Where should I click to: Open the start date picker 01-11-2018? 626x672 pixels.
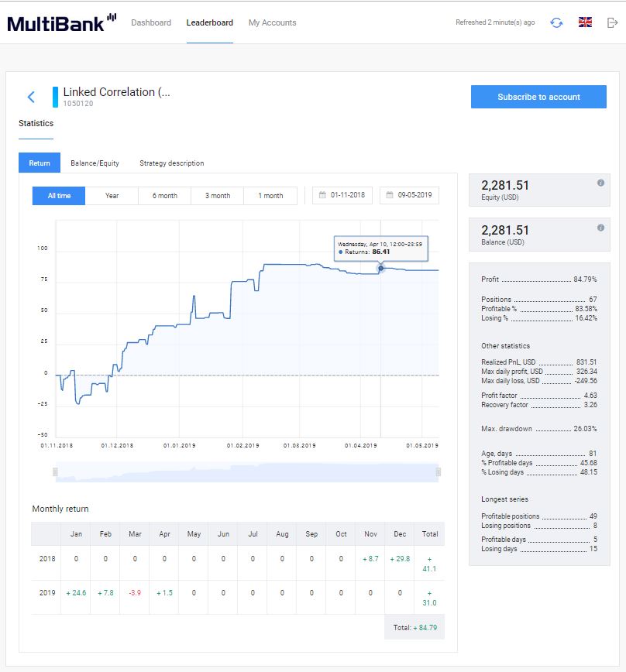342,196
